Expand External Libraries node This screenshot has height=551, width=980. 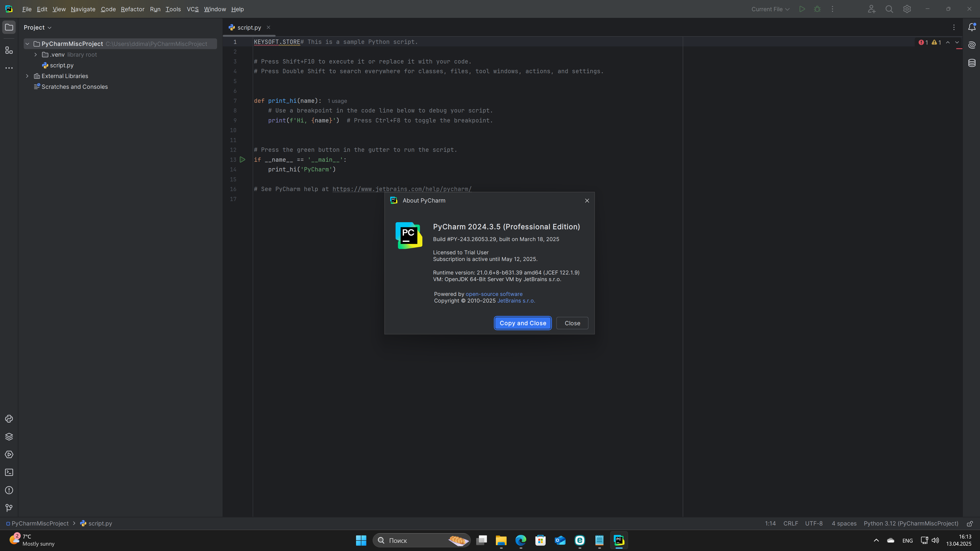pos(27,76)
